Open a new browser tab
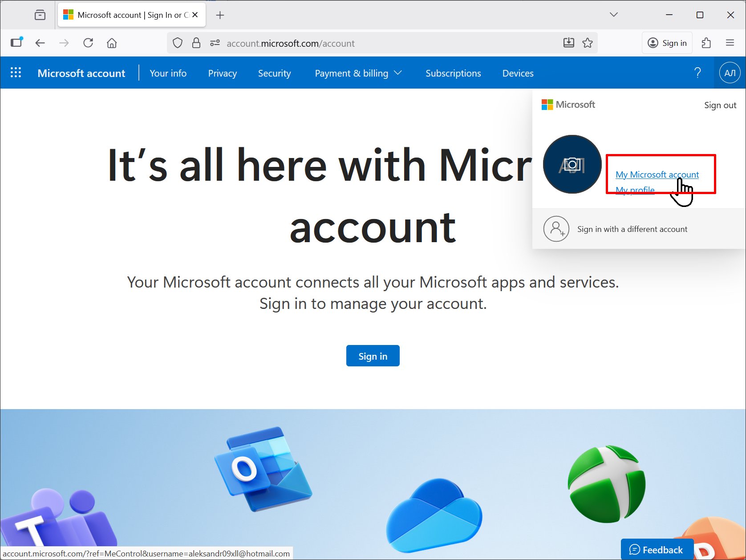This screenshot has height=560, width=746. (220, 15)
